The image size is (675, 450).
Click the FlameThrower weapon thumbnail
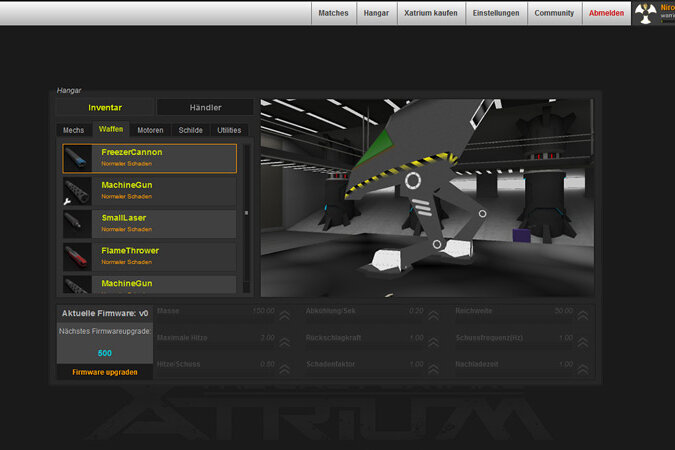click(x=77, y=257)
